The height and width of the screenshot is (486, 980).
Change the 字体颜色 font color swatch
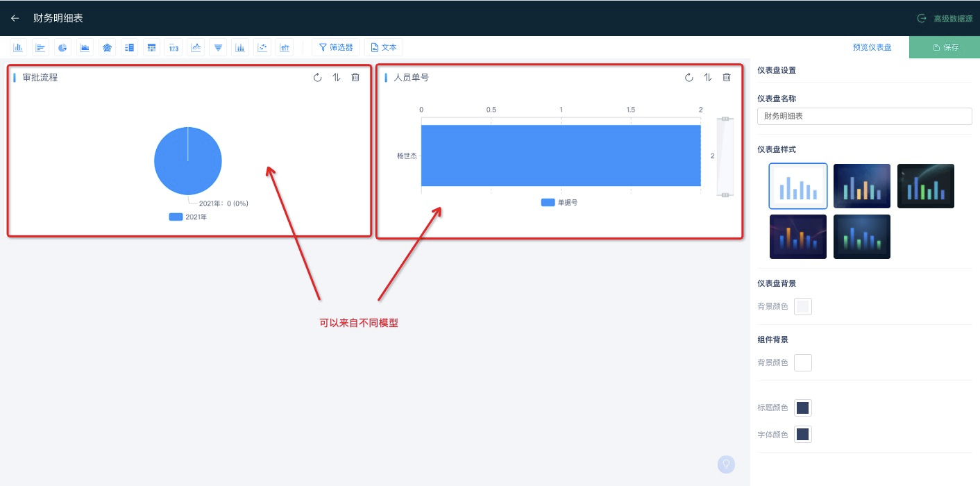coord(803,435)
